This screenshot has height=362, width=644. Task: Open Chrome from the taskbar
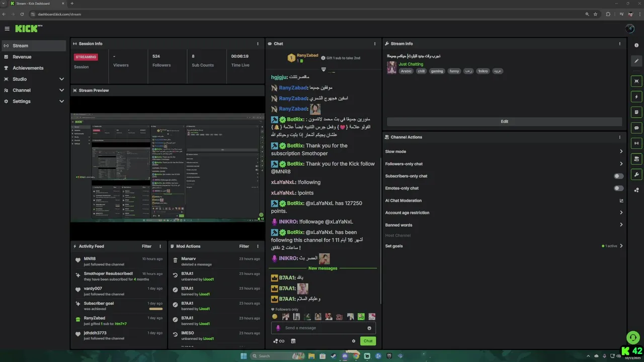point(356,356)
